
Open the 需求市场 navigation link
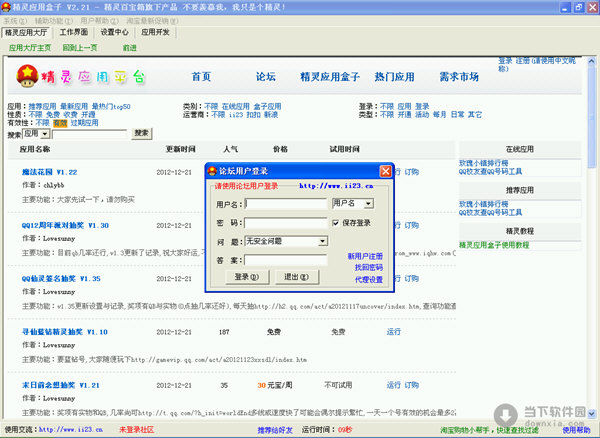[459, 77]
